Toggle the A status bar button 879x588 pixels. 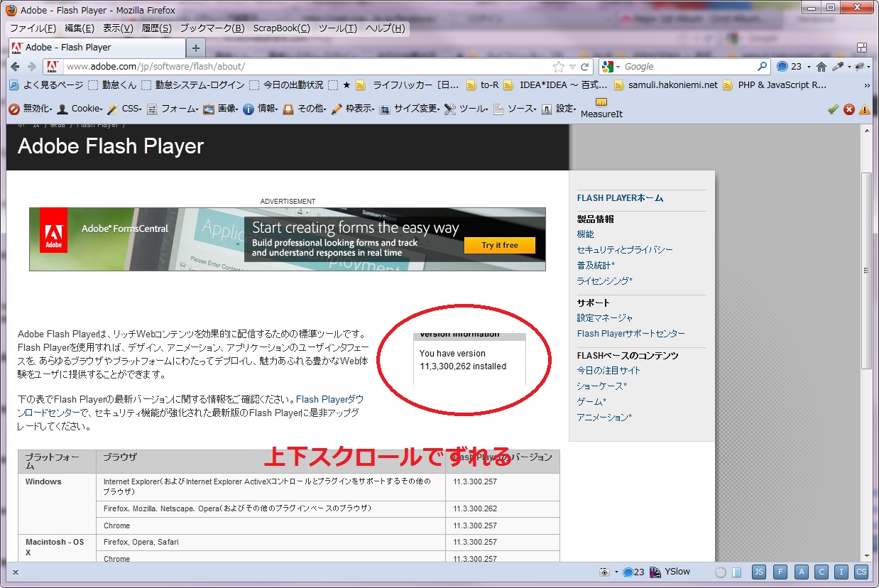click(x=801, y=572)
